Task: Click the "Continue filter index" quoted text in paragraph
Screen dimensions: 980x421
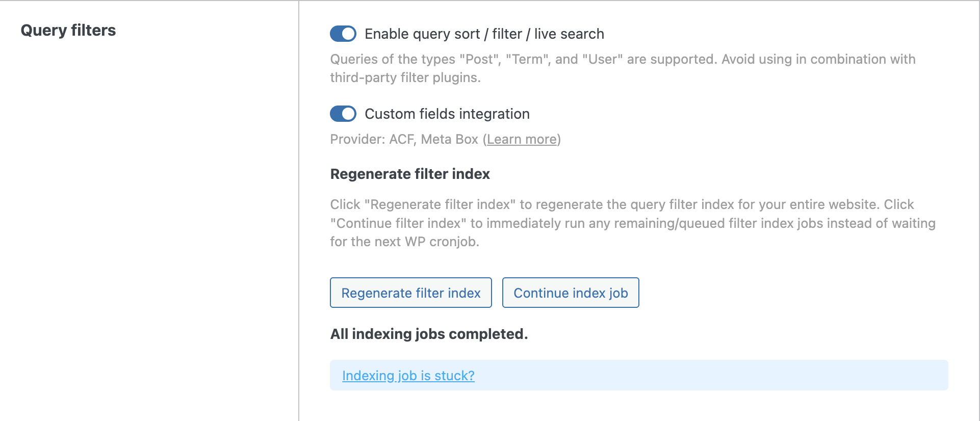Action: (398, 223)
